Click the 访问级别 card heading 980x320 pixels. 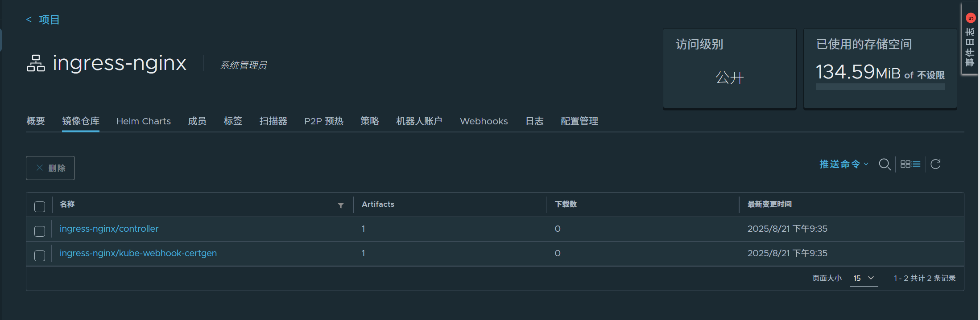[x=699, y=44]
